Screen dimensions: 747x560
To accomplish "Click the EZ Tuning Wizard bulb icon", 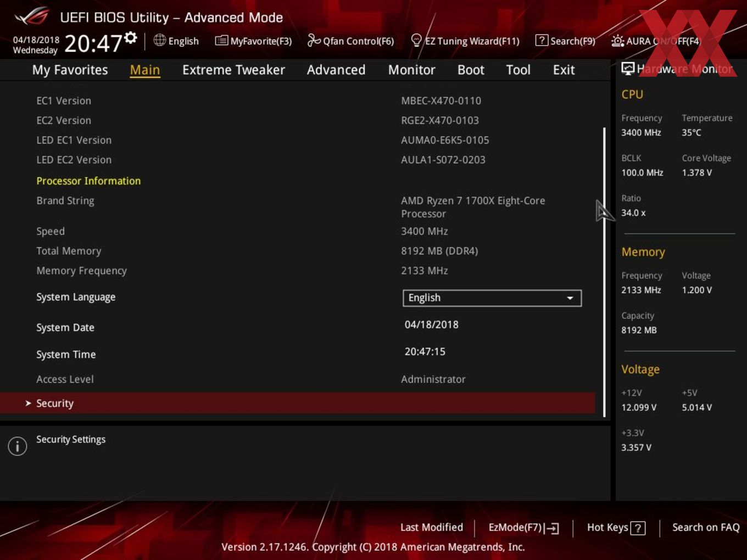I will pyautogui.click(x=416, y=40).
